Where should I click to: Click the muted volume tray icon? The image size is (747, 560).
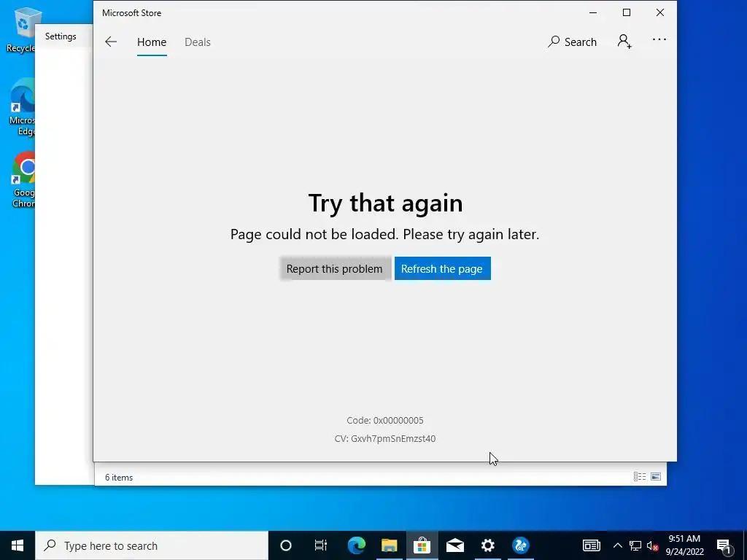pyautogui.click(x=652, y=545)
